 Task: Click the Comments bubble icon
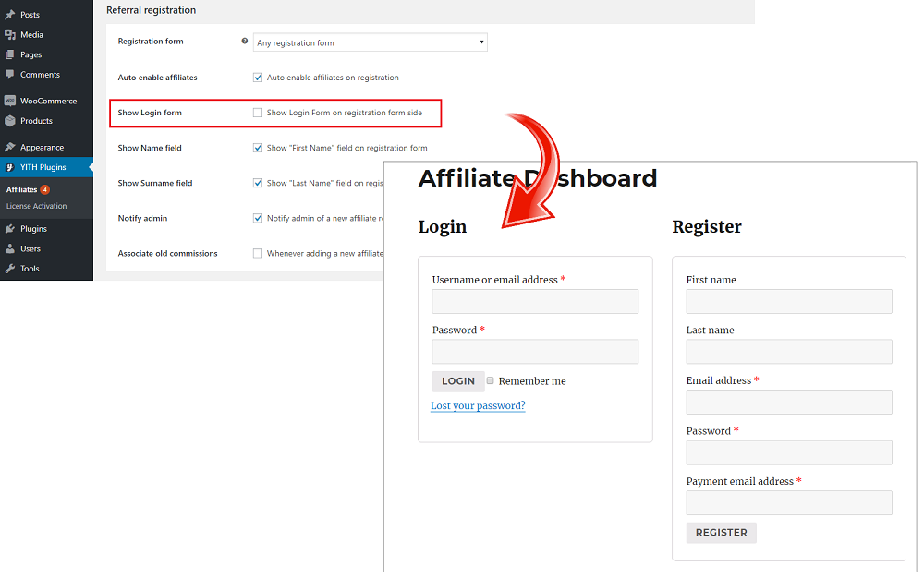10,75
